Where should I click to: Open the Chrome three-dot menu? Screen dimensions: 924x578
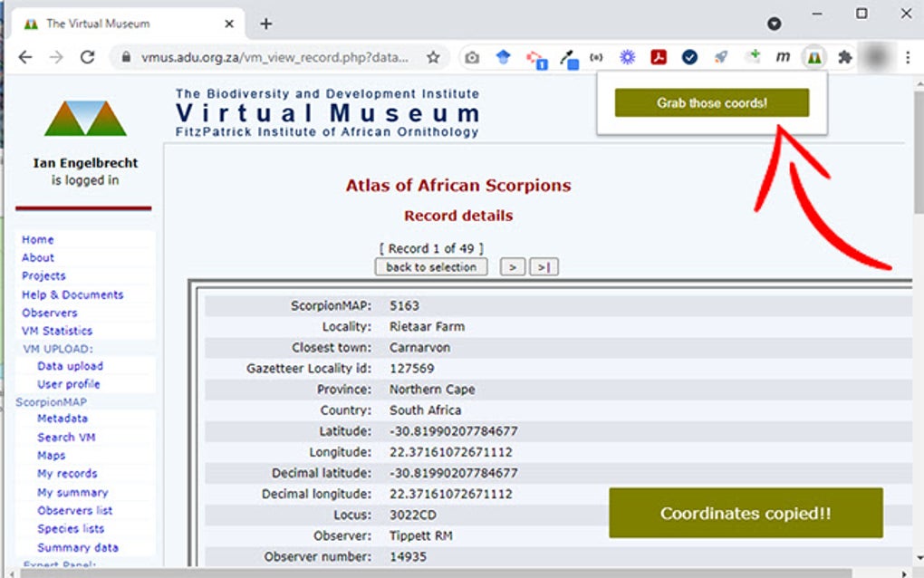pos(908,56)
